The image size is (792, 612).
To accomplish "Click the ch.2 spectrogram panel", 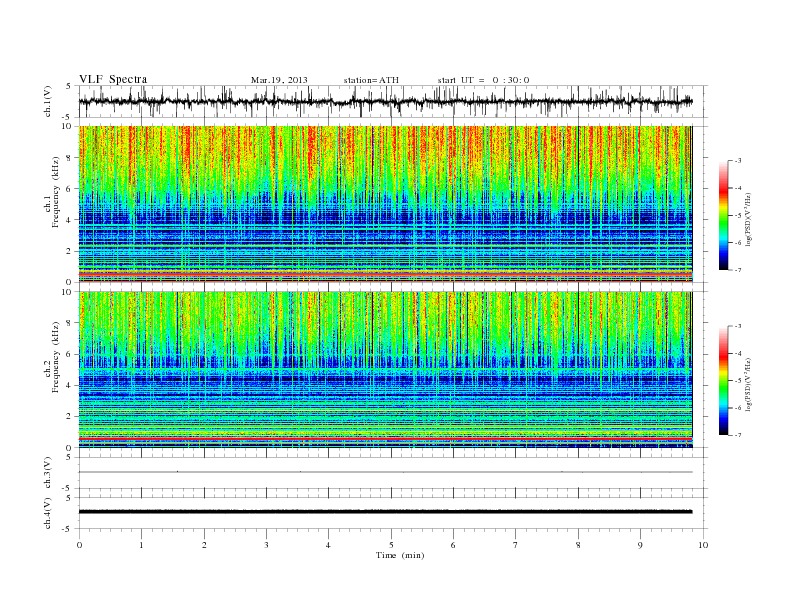I will 385,370.
